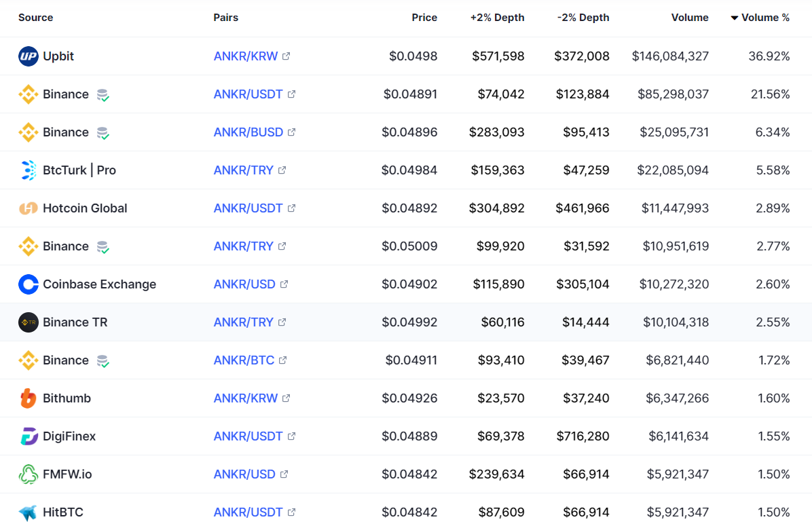Image resolution: width=812 pixels, height=528 pixels.
Task: Open the external link icon for HitBTC ANKR/USDT
Action: [291, 512]
